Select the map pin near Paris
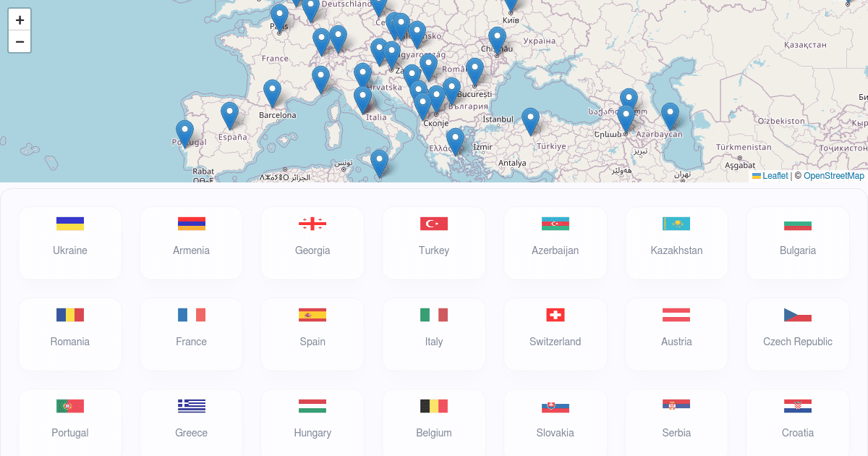 pos(279,17)
